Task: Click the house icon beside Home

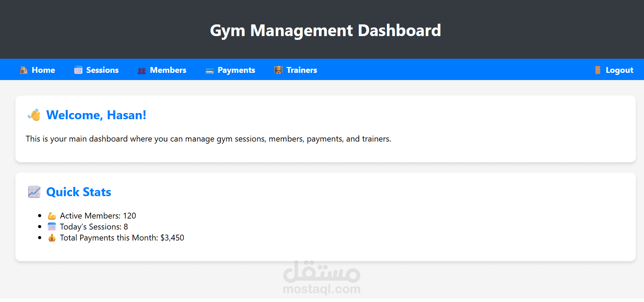Action: (24, 70)
